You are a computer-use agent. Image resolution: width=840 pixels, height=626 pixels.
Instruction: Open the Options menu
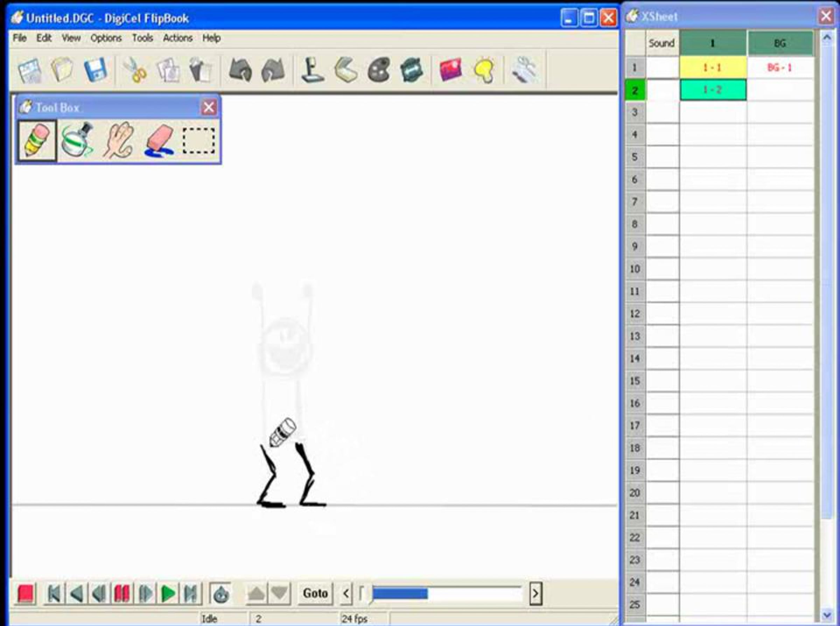(106, 38)
